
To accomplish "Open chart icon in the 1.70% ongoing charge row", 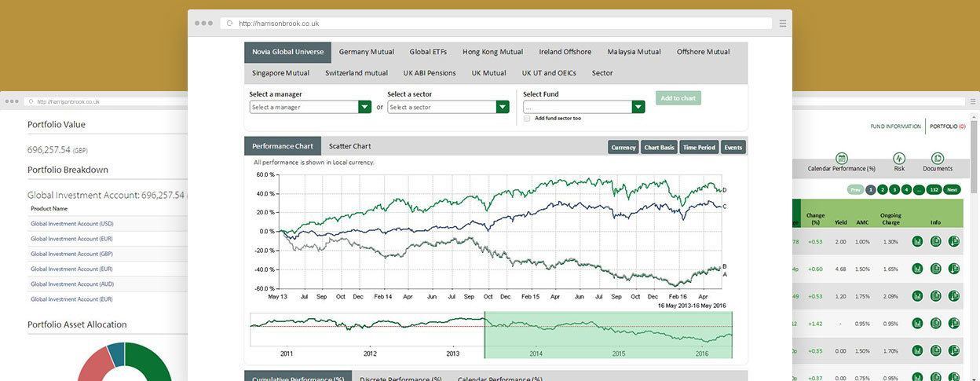I will point(917,351).
